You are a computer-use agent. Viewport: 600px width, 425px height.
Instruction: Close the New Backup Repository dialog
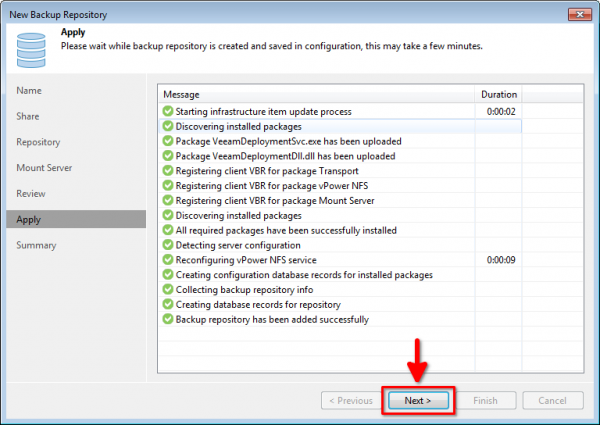pyautogui.click(x=577, y=14)
